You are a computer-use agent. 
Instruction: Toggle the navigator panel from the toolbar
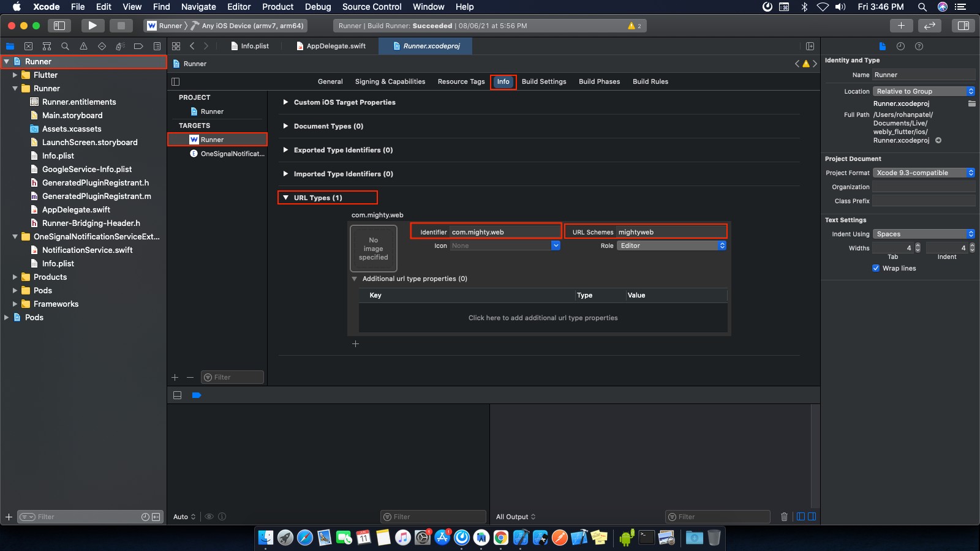click(x=59, y=26)
